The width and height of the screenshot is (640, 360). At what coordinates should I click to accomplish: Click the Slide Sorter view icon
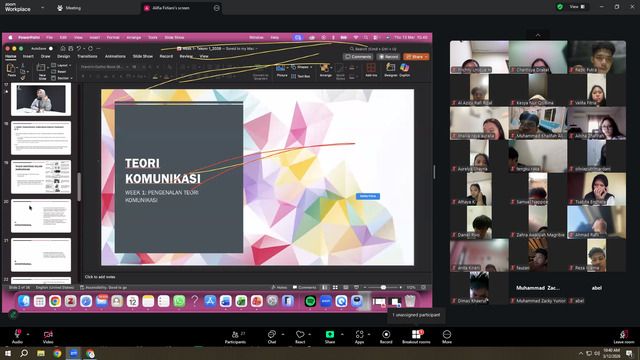pyautogui.click(x=335, y=287)
